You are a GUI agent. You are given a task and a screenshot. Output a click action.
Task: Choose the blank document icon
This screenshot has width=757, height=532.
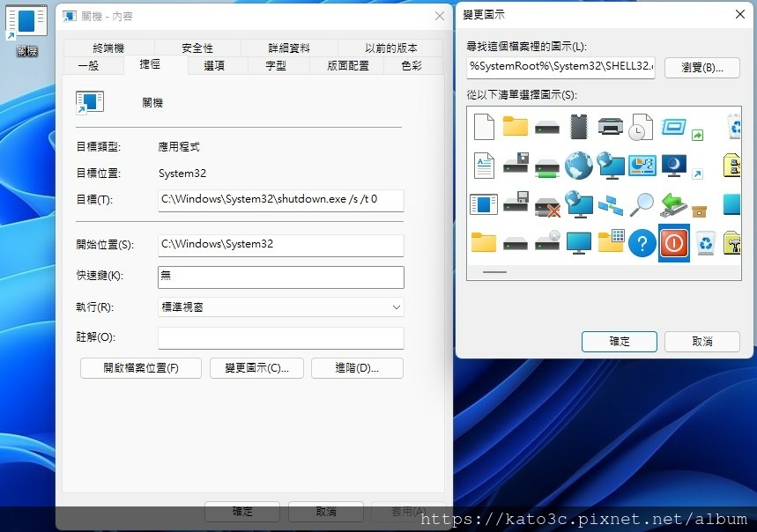[484, 126]
